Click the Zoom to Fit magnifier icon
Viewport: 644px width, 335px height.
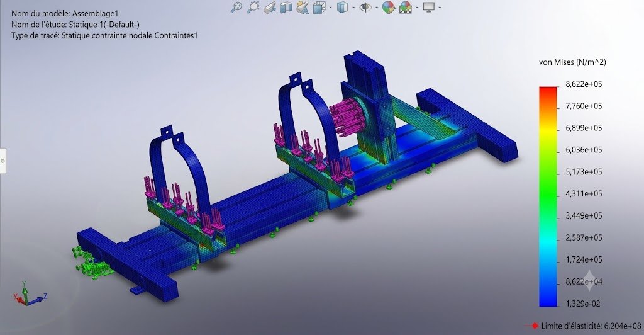[236, 7]
